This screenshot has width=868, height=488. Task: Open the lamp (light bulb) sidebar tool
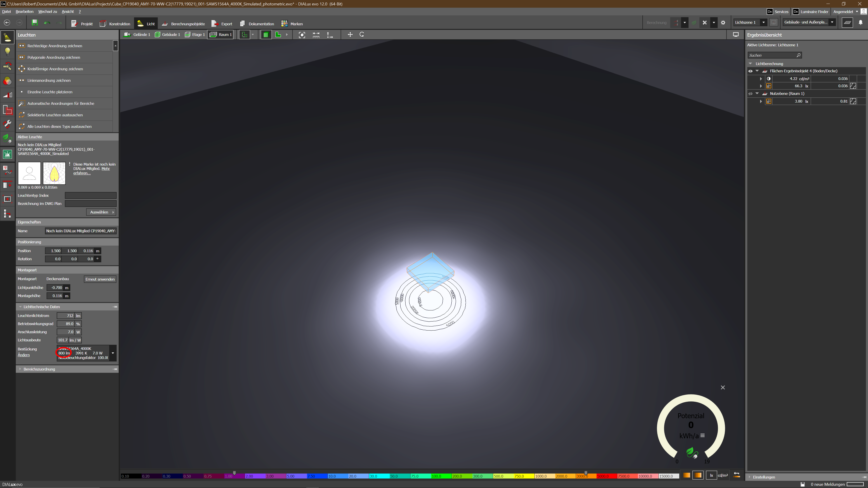click(x=7, y=52)
